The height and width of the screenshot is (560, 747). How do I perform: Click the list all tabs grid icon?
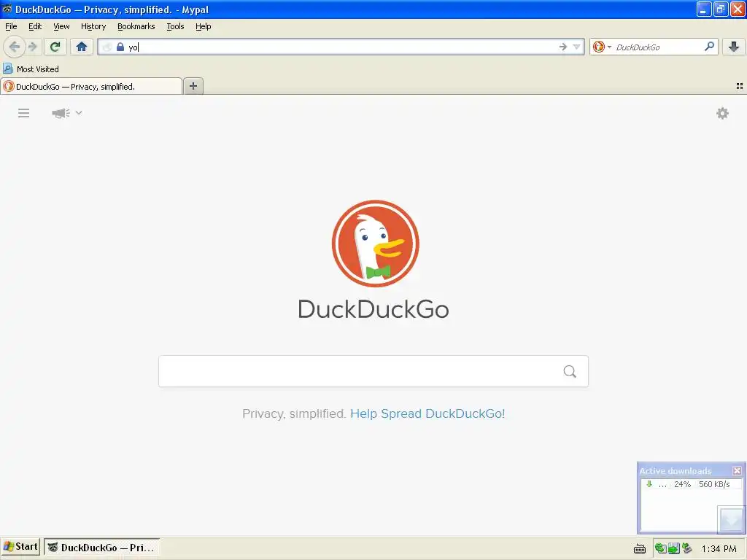740,86
